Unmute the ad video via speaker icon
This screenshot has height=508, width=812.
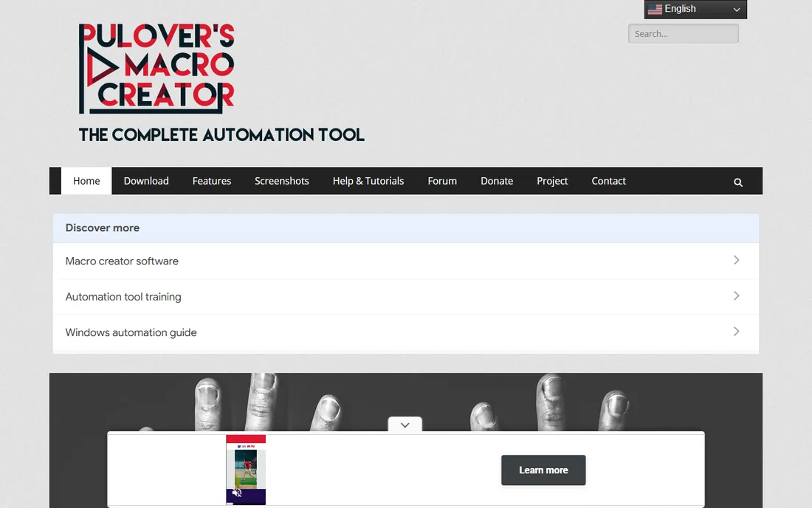coord(237,492)
